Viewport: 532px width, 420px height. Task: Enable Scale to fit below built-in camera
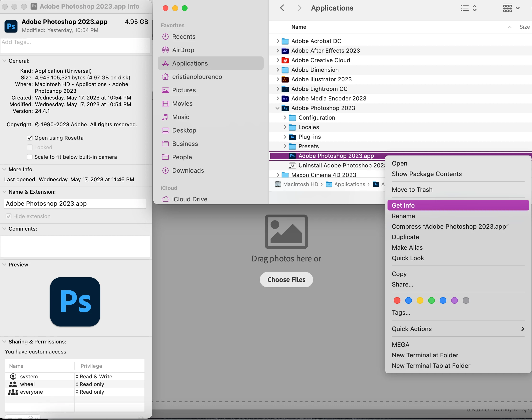coord(29,157)
